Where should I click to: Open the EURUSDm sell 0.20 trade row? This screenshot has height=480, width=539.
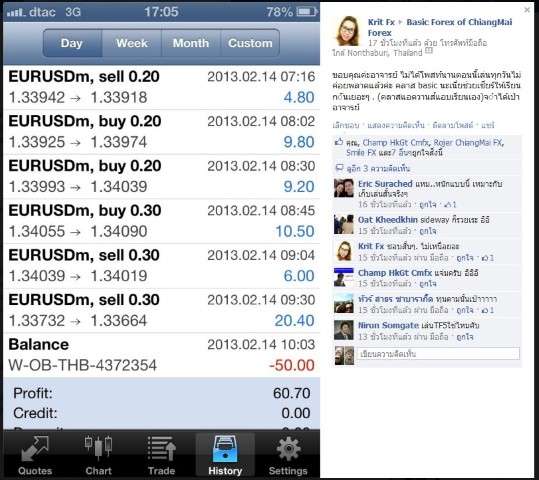click(x=161, y=87)
